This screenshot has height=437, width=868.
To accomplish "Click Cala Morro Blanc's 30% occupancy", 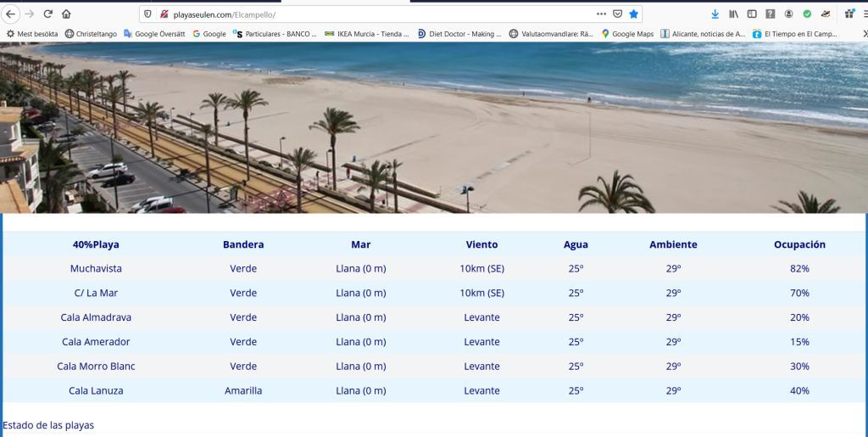I will [799, 366].
